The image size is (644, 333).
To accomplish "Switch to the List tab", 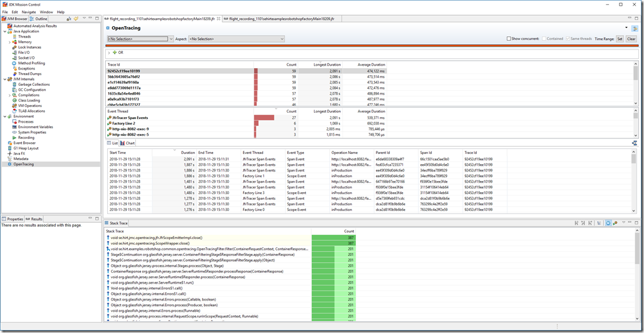I will coord(113,143).
